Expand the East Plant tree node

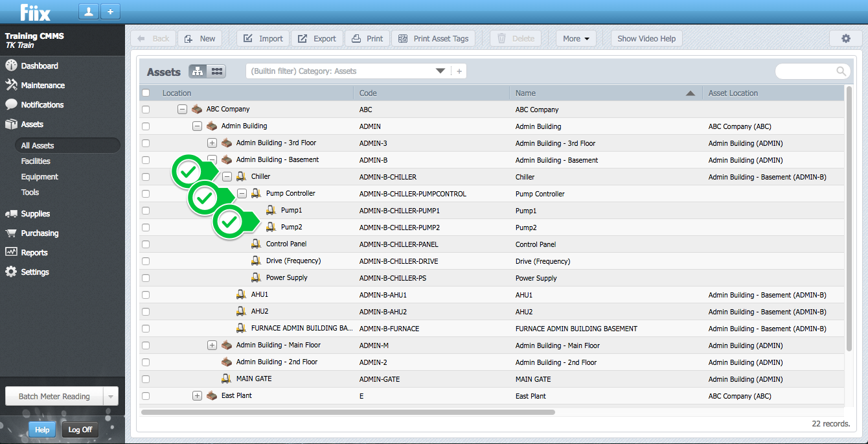[x=197, y=396]
